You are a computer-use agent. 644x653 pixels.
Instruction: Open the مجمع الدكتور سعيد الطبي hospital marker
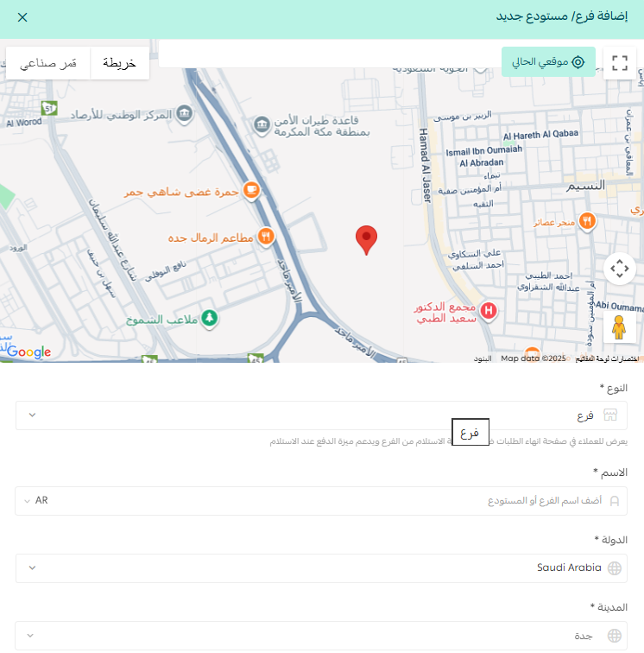(x=489, y=311)
